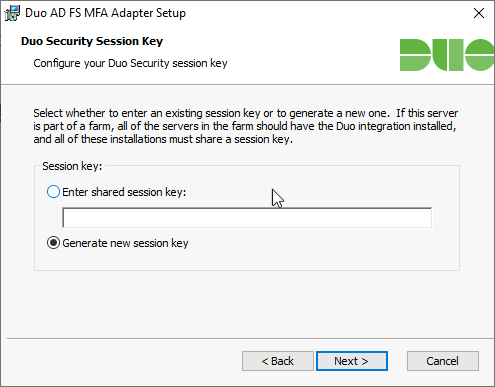Viewport: 495px width, 387px height.
Task: Return to previous page with < Back
Action: pyautogui.click(x=278, y=361)
